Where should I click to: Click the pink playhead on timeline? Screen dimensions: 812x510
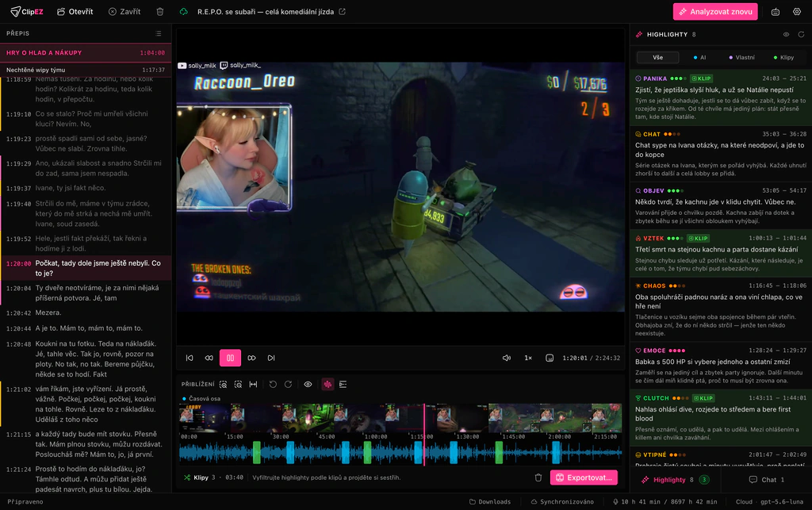424,435
